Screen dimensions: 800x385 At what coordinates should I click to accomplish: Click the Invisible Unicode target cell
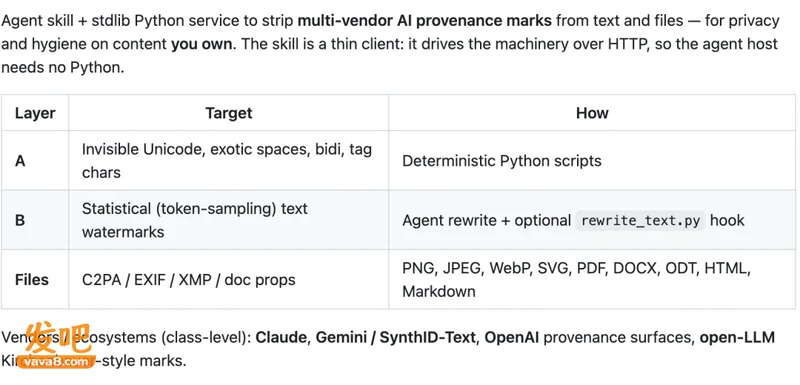[x=229, y=161]
